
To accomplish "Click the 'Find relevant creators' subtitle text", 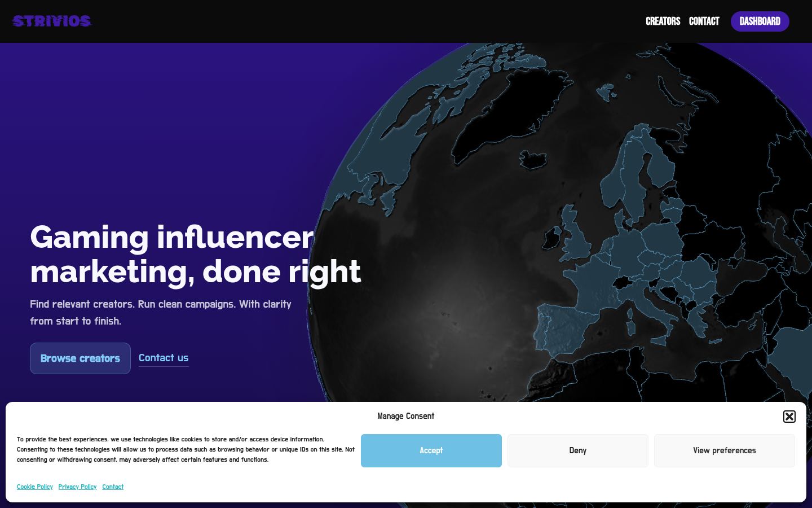I will coord(161,312).
